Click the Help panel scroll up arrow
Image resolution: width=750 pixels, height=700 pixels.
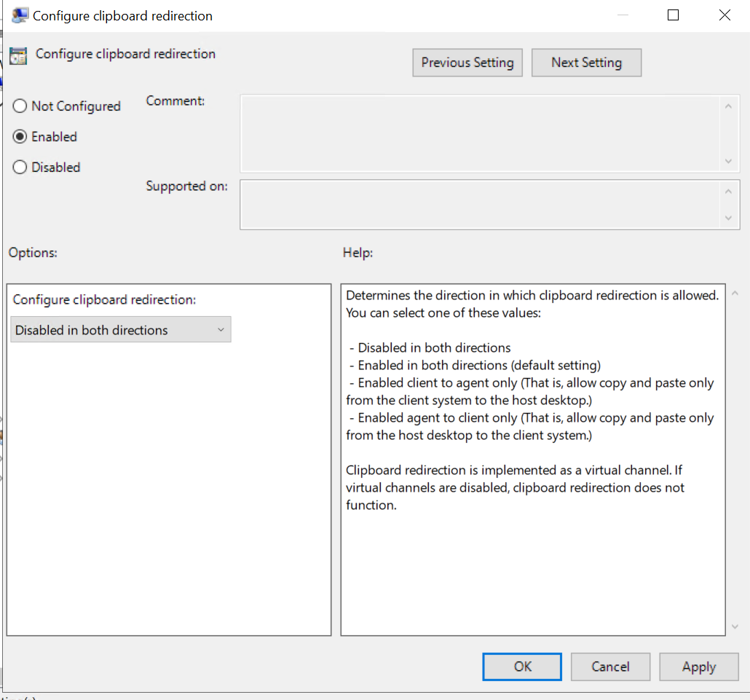pos(734,294)
